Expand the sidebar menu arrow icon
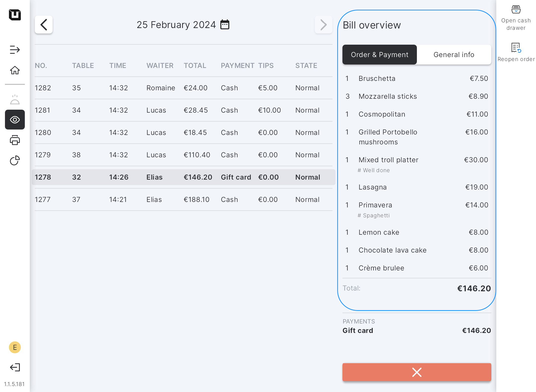This screenshot has height=392, width=536. click(x=15, y=50)
